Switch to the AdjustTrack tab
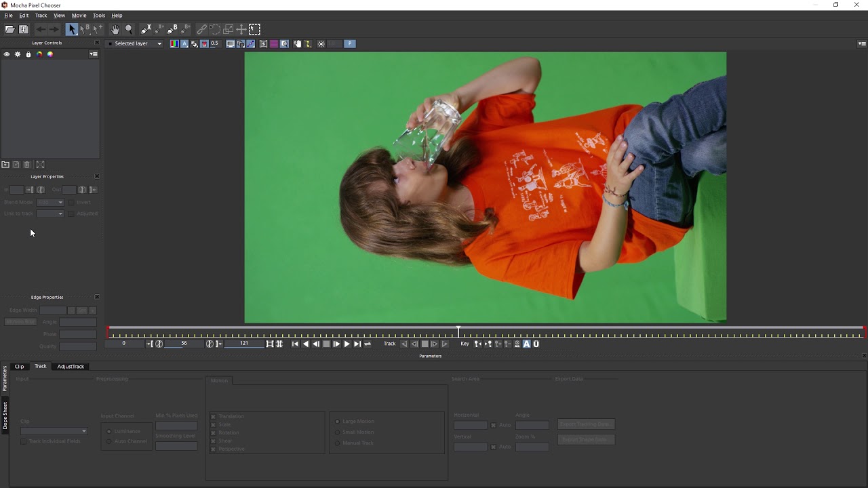The height and width of the screenshot is (488, 868). tap(71, 366)
